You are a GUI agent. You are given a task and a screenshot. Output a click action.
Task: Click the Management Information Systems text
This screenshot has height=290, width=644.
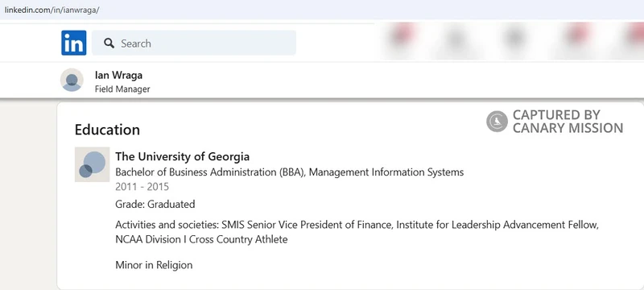(386, 172)
